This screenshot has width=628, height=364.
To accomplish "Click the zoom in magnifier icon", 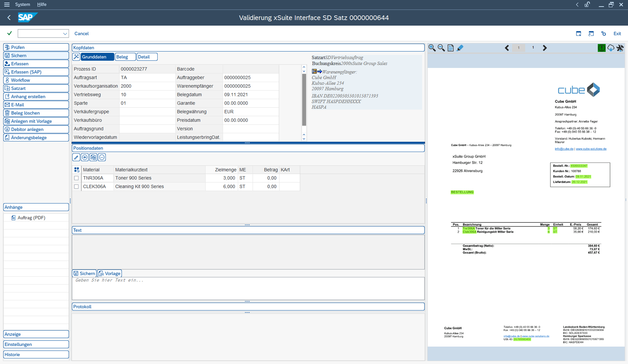I will pos(432,48).
